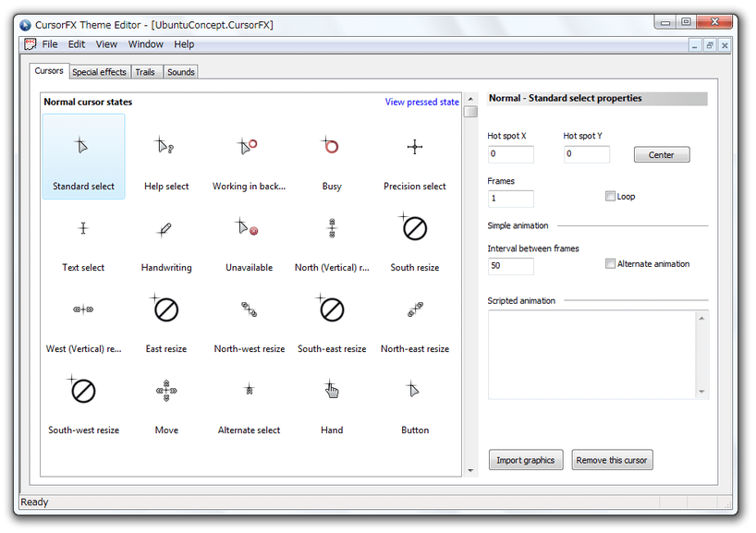Click the Import graphics button
Viewport: 756px width, 533px height.
tap(526, 460)
